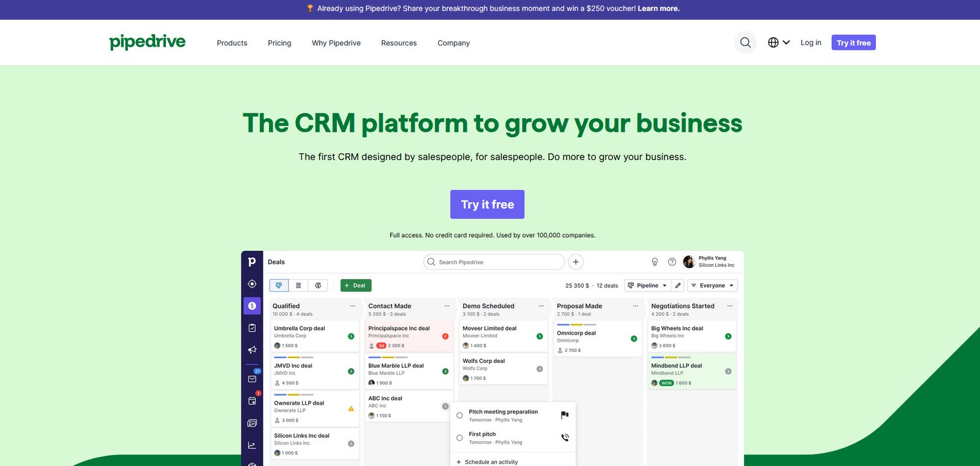Open Contact Made column options menu
The height and width of the screenshot is (466, 980).
[x=447, y=305]
